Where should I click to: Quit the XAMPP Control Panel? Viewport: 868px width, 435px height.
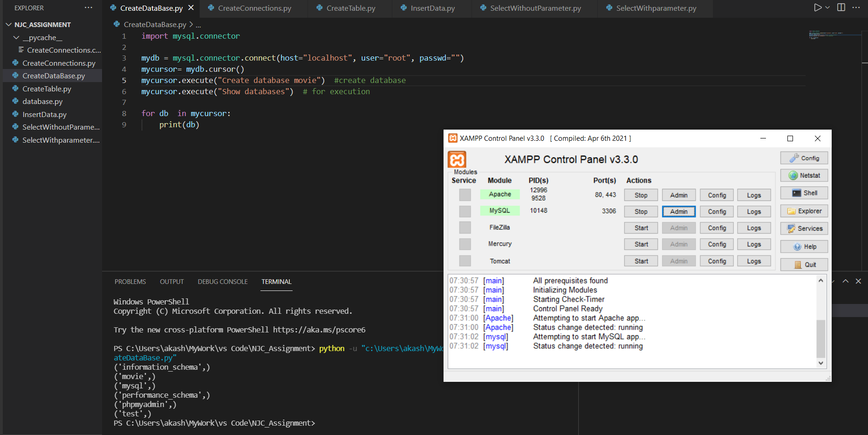(804, 264)
